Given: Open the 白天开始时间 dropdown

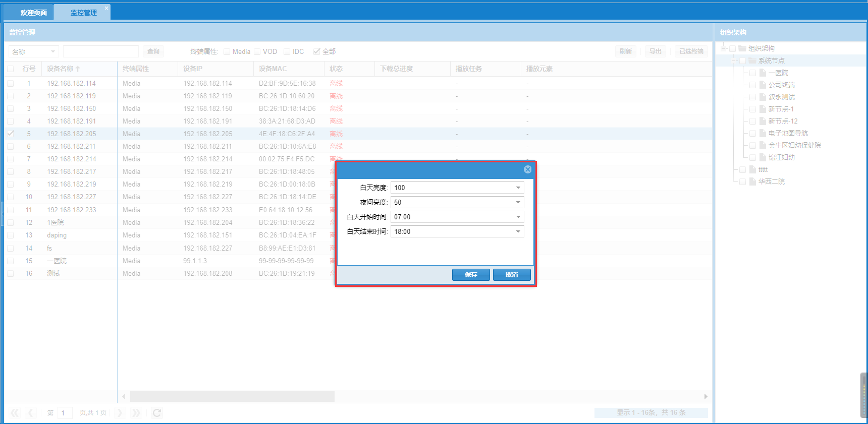Looking at the screenshot, I should point(518,217).
